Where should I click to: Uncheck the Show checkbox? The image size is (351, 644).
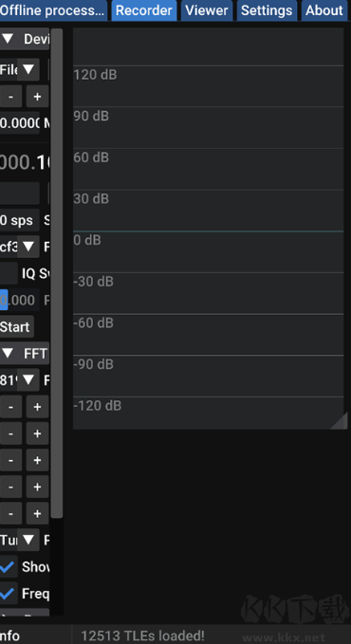click(x=9, y=567)
